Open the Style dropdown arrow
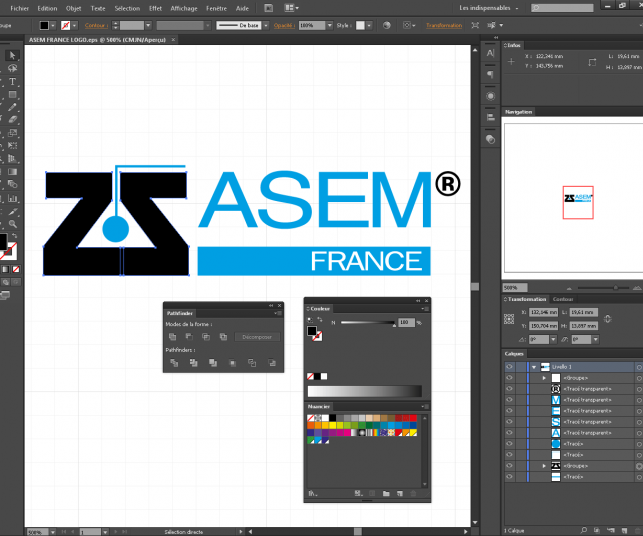Screen dimensions: 643x536 click(369, 25)
